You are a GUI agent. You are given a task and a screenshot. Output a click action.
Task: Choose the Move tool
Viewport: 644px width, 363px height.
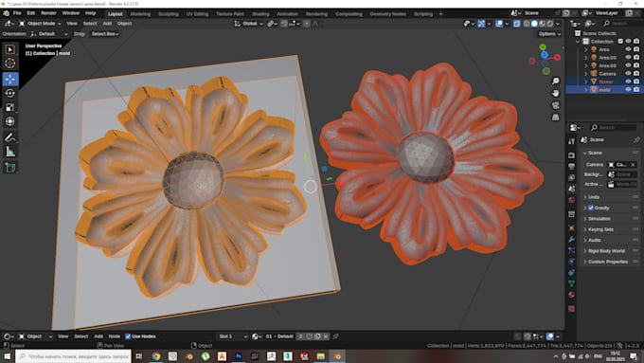(10, 79)
